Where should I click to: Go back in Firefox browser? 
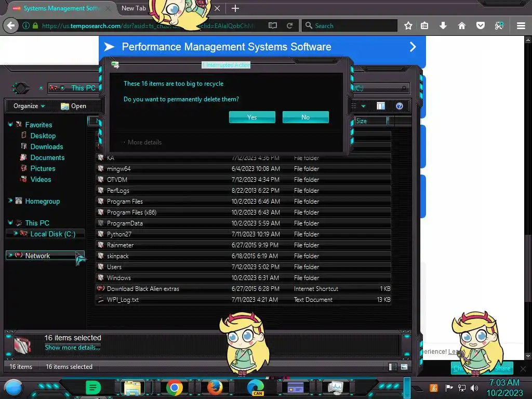11,25
